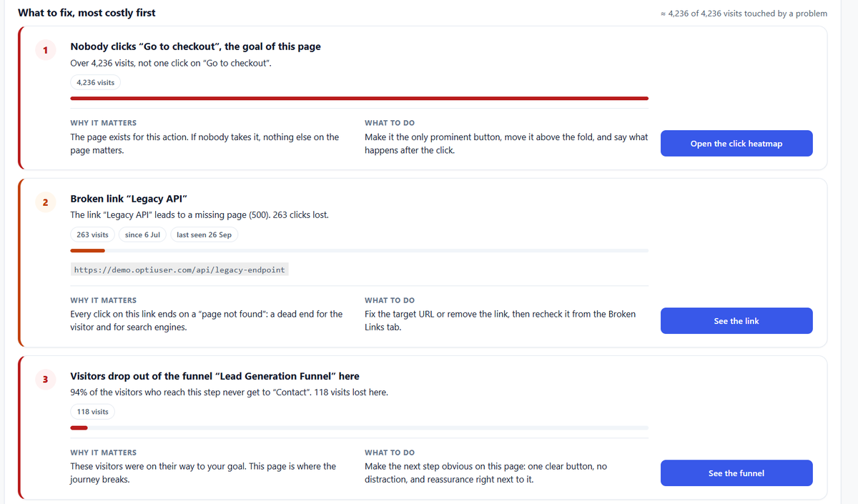Click heading Broken link "Legacy API"
Viewport: 858px width, 504px height.
129,199
